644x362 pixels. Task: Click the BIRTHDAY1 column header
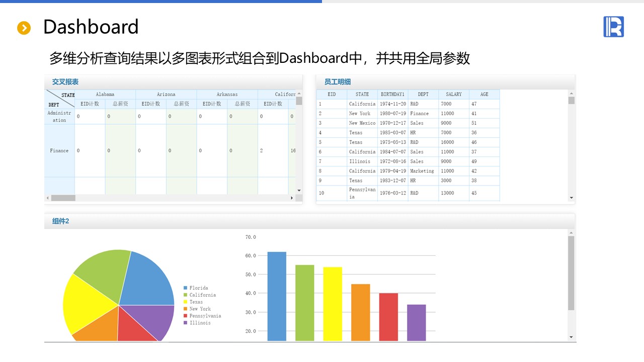coord(392,95)
